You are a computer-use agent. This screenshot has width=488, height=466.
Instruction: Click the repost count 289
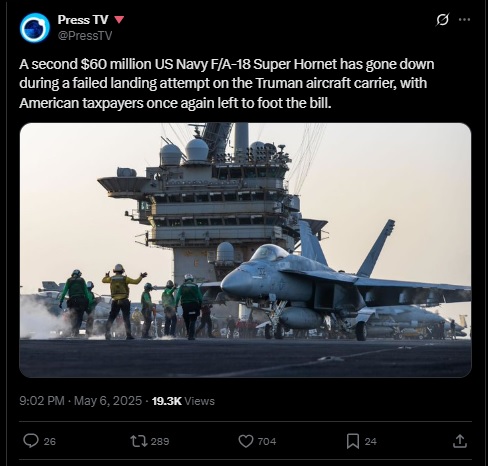click(x=160, y=441)
